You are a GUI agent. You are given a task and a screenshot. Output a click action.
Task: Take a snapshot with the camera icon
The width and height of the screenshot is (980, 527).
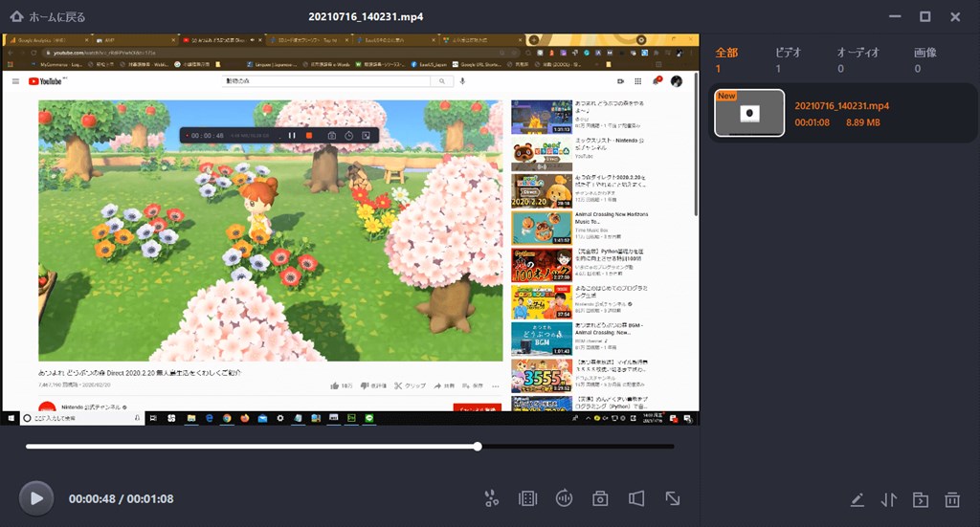click(600, 498)
